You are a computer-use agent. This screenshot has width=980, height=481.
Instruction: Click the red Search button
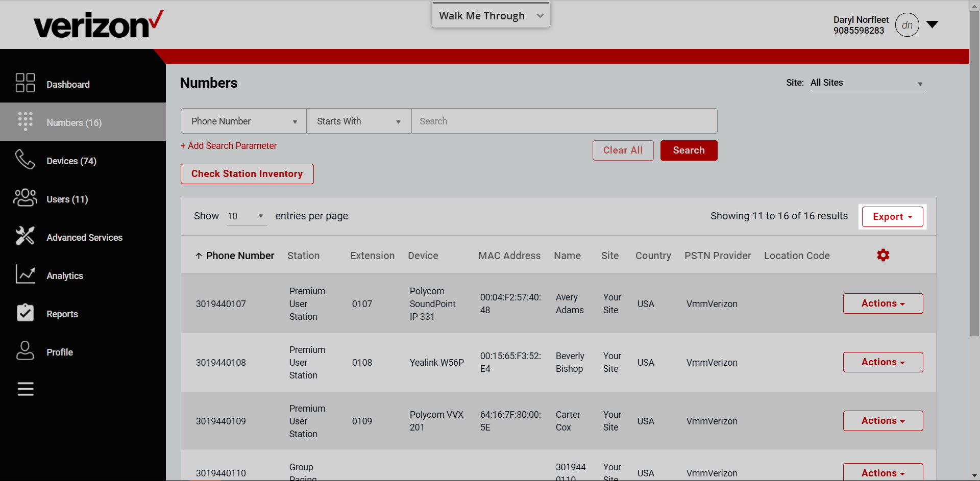(x=689, y=150)
